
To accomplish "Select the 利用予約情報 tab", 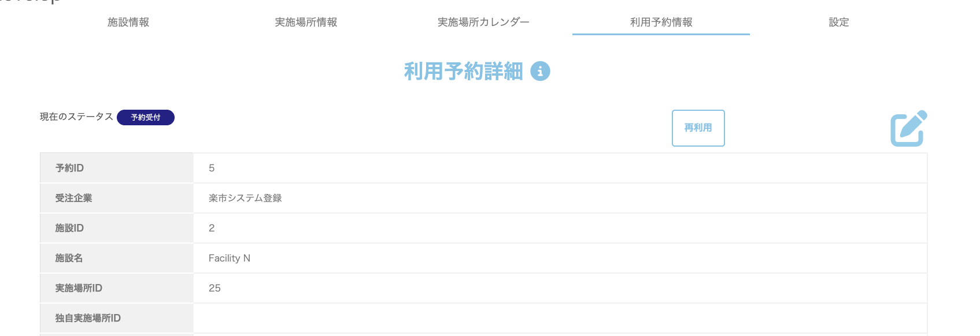I will (x=661, y=23).
